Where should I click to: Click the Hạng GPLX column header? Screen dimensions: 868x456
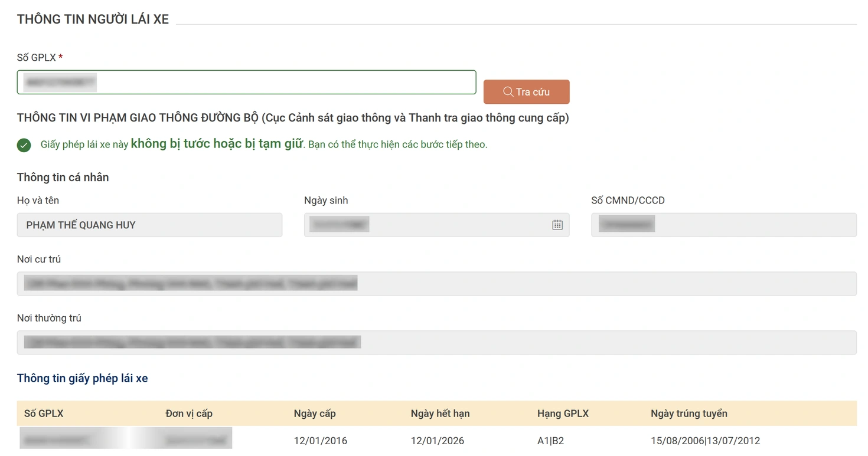point(563,414)
